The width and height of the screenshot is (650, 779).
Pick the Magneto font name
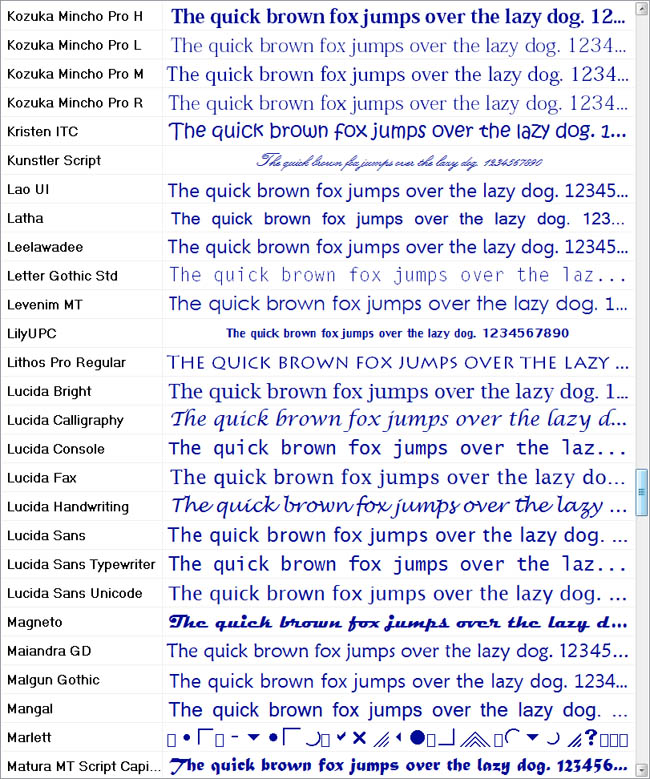click(x=35, y=623)
